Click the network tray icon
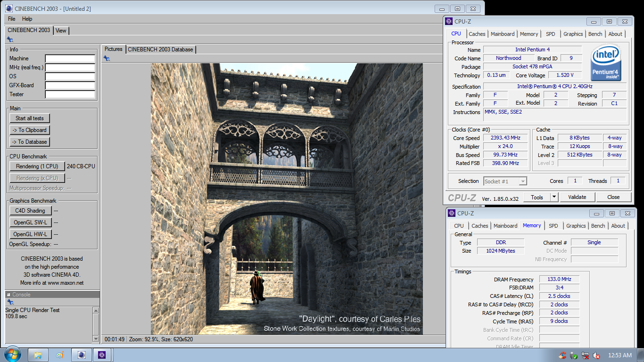The image size is (644, 362). (x=585, y=355)
